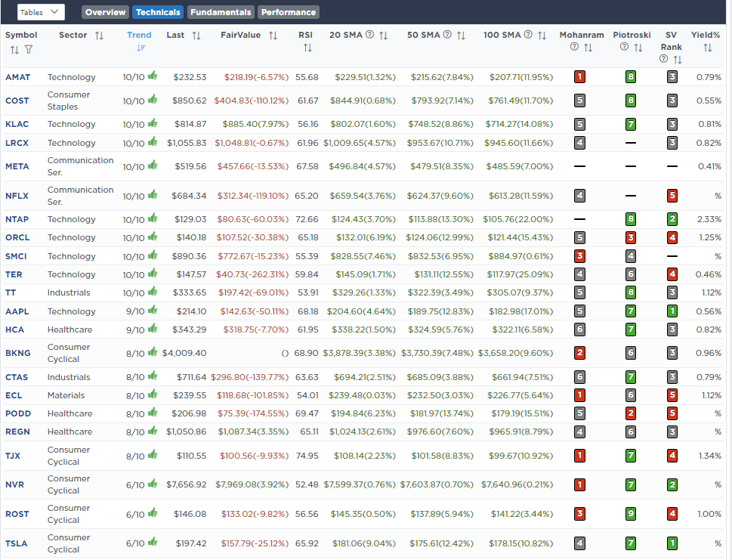Screen dimensions: 732x560
Task: Switch to the Overview tab
Action: [x=105, y=12]
